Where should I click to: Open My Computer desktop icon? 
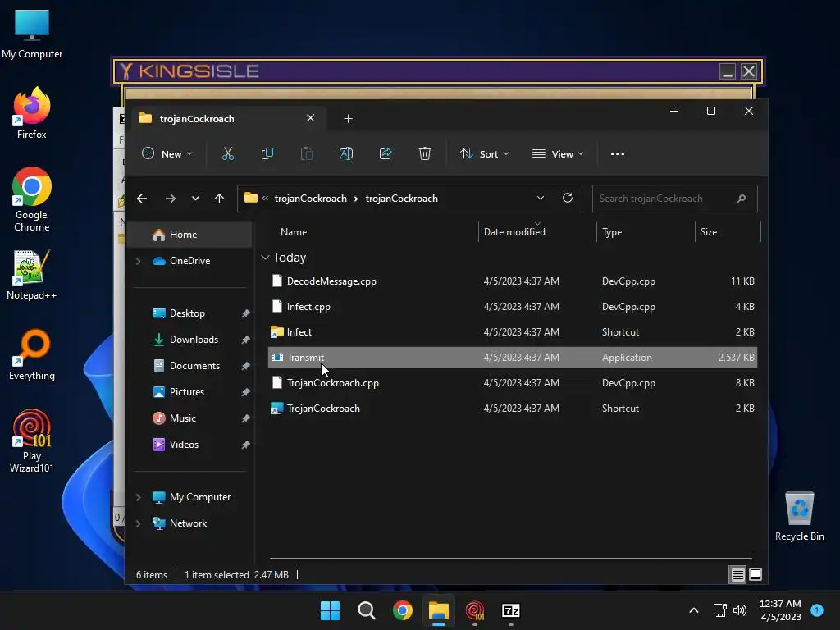pos(32,33)
